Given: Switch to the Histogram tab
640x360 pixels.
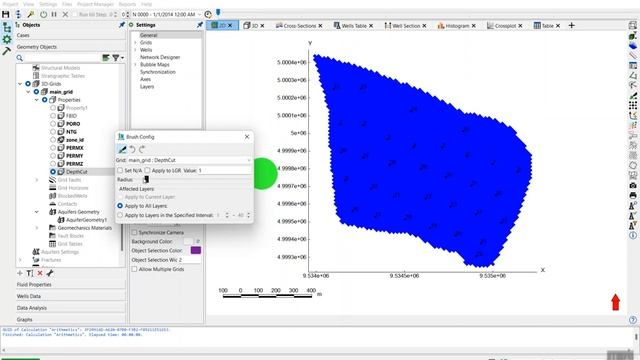Looking at the screenshot, I should [456, 25].
